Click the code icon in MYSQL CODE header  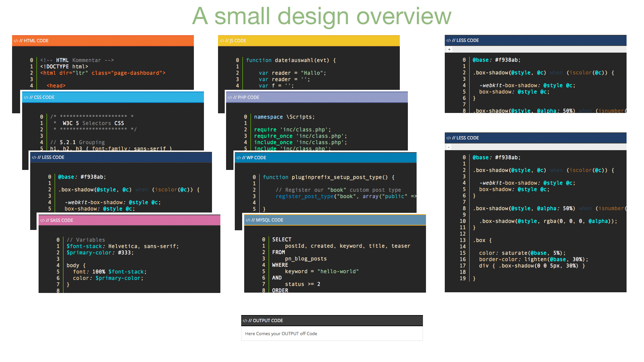(x=248, y=220)
